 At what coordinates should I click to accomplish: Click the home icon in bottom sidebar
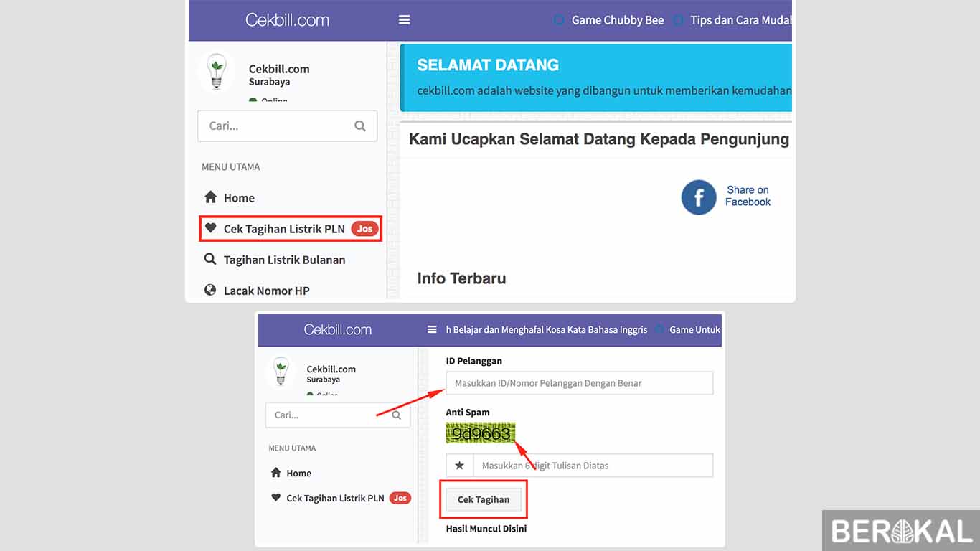(x=275, y=473)
